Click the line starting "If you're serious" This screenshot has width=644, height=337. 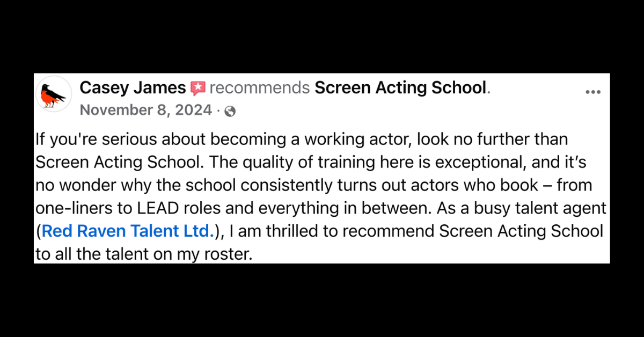pyautogui.click(x=301, y=140)
